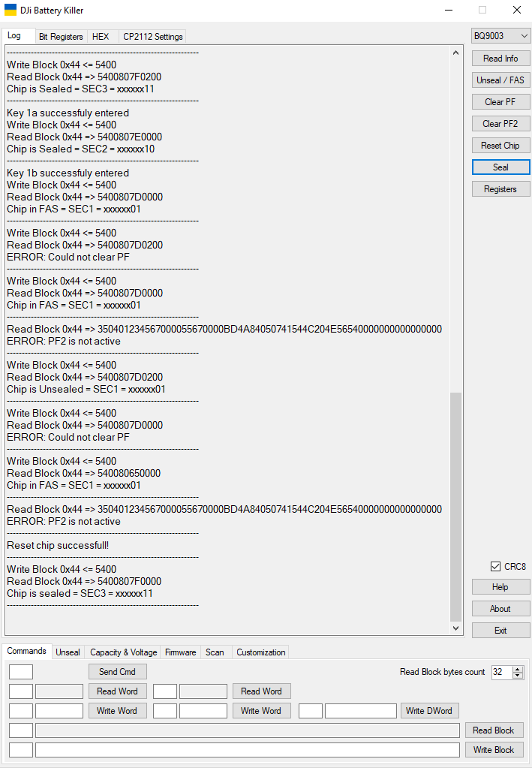Open the Firmware tab

180,652
